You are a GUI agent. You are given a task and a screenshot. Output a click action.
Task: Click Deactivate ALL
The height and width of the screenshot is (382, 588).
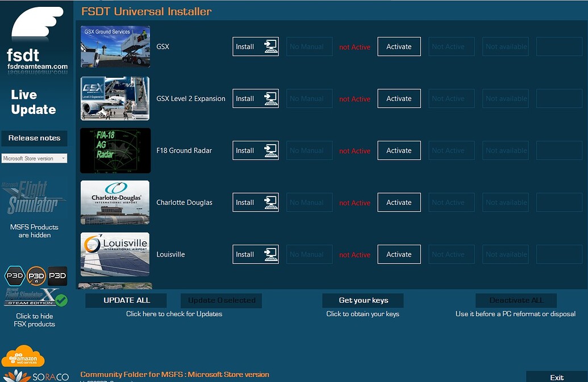tap(515, 300)
